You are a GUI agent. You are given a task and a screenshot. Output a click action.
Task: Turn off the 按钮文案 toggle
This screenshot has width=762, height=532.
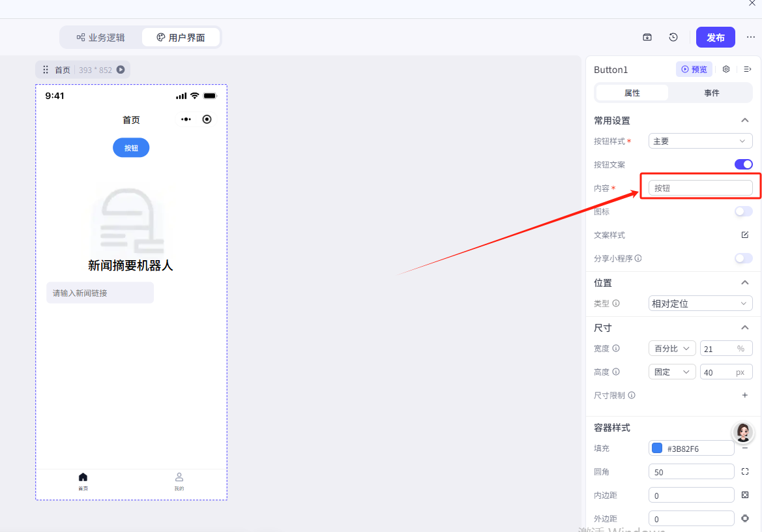tap(743, 164)
